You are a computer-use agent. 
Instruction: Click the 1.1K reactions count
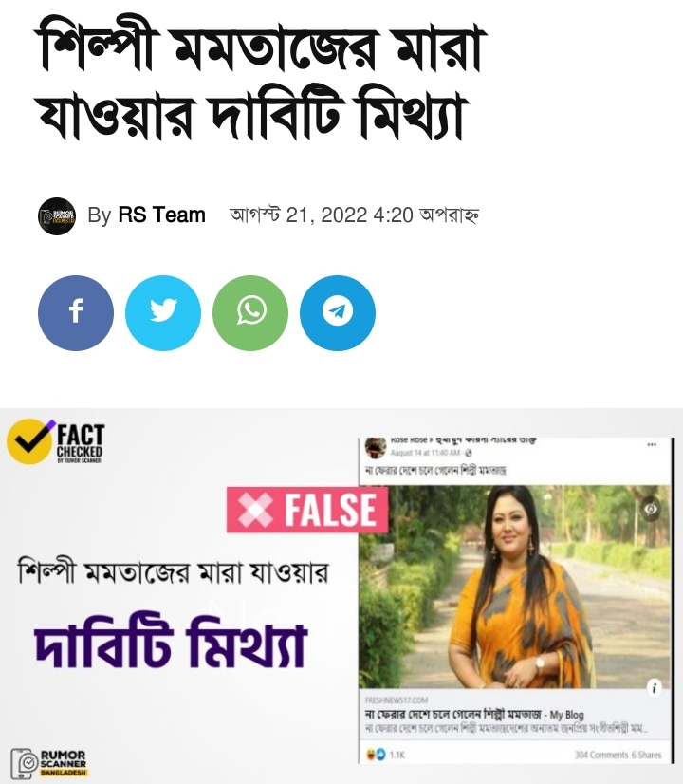coord(397,755)
